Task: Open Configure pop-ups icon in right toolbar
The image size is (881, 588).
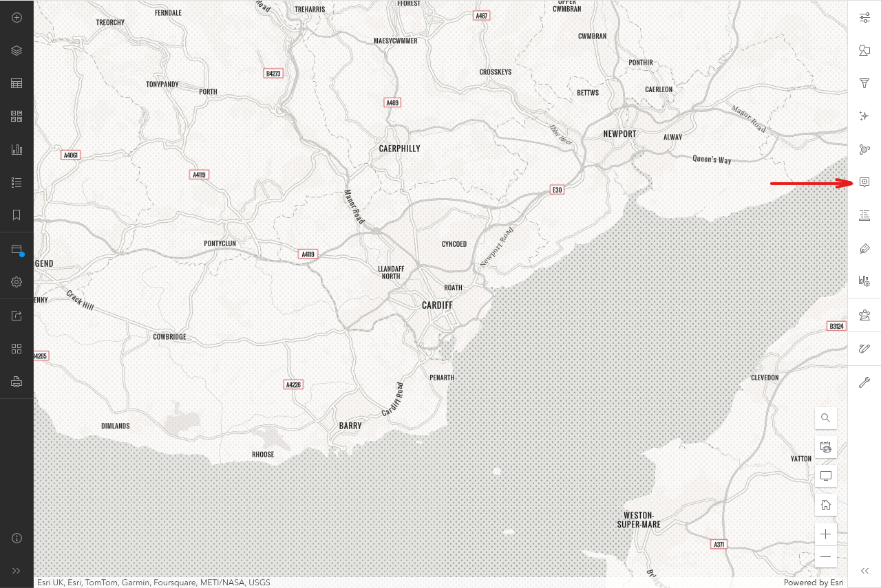Action: click(x=864, y=182)
